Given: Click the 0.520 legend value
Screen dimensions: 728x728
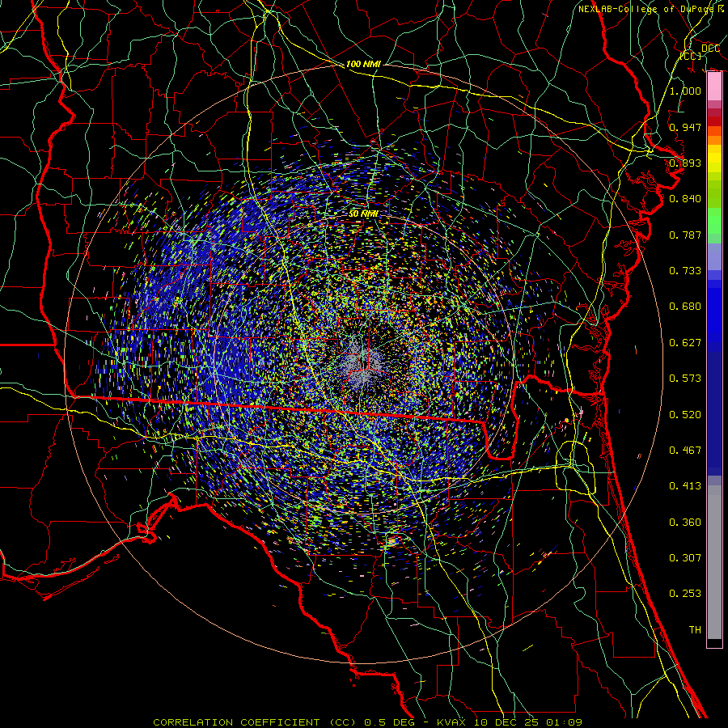Looking at the screenshot, I should pyautogui.click(x=685, y=415).
